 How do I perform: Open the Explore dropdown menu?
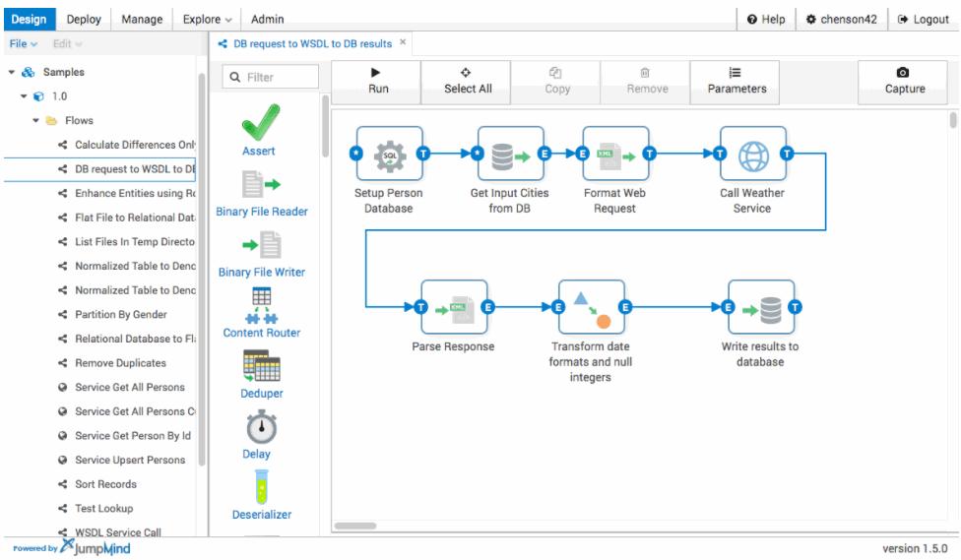[207, 19]
